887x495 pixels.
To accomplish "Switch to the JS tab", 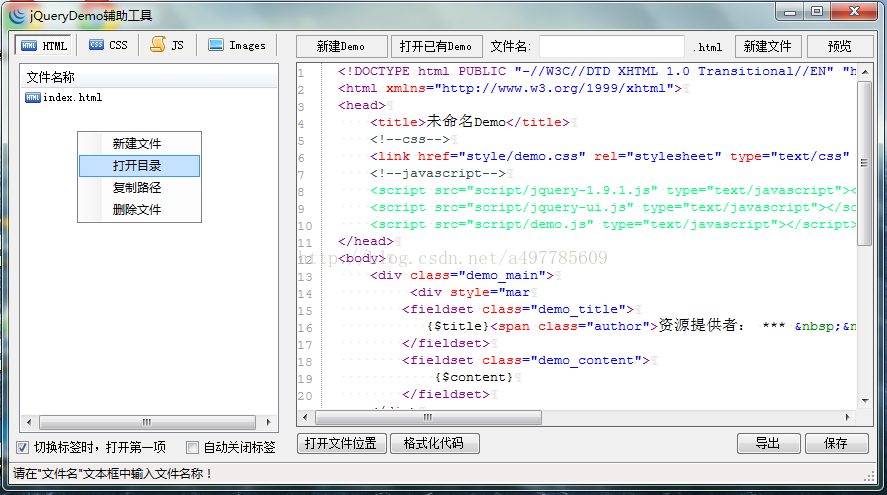I will [167, 45].
